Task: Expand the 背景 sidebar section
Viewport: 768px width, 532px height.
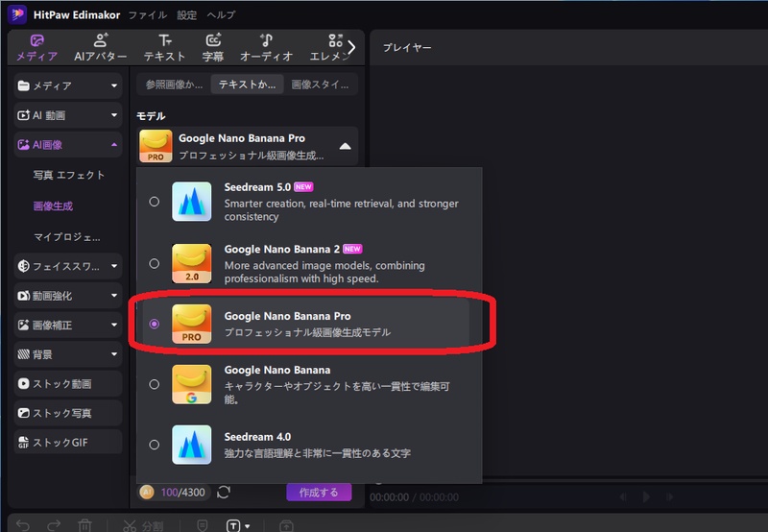Action: click(114, 354)
